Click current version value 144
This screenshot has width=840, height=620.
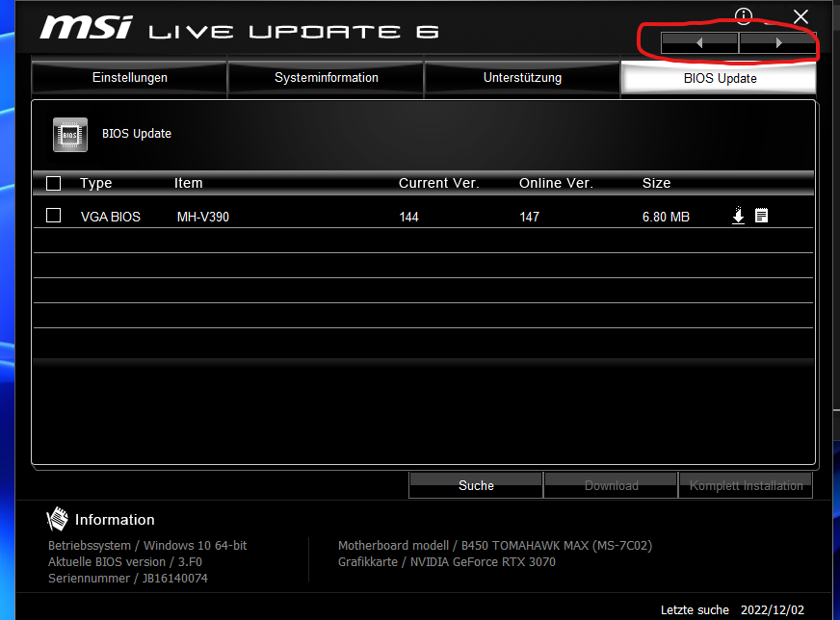pyautogui.click(x=408, y=217)
